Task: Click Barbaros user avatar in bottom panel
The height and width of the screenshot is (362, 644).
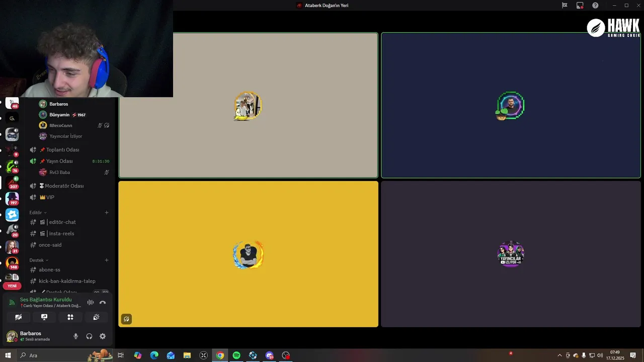Action: [x=12, y=336]
